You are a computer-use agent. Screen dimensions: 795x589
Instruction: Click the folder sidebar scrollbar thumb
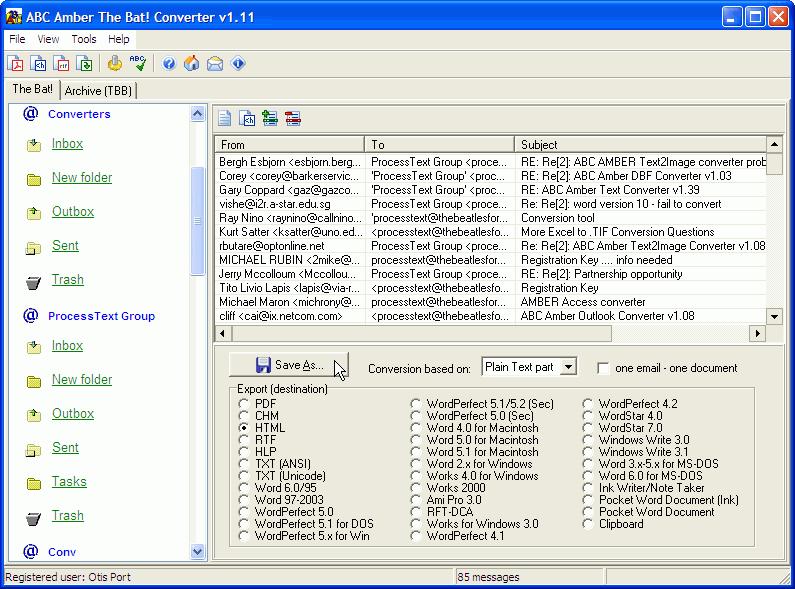pos(198,221)
